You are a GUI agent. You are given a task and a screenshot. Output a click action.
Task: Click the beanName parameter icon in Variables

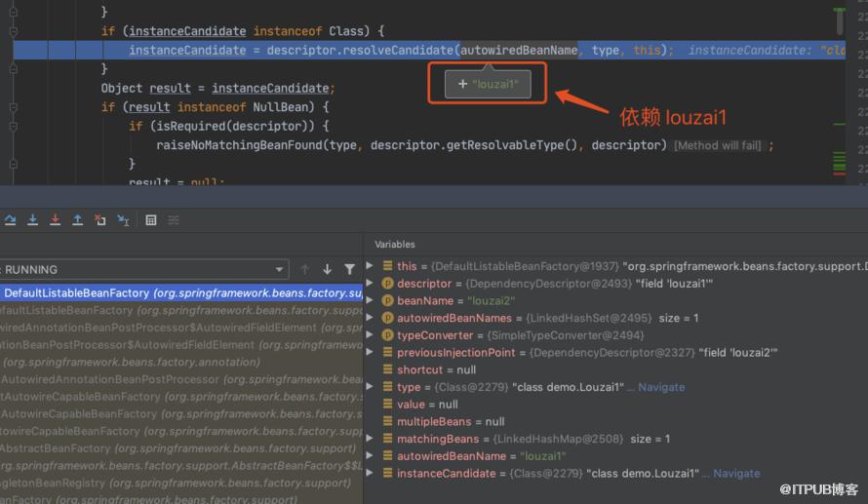click(387, 300)
